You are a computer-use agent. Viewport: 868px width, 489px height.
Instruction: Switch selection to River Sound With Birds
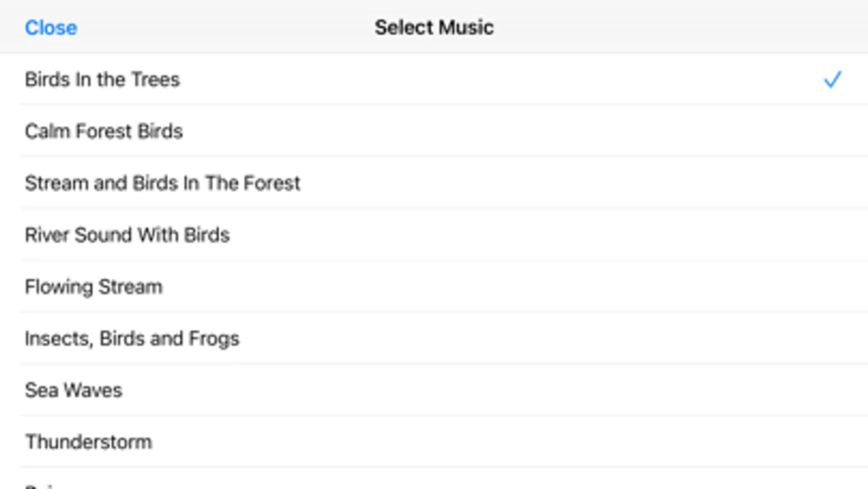pos(434,235)
